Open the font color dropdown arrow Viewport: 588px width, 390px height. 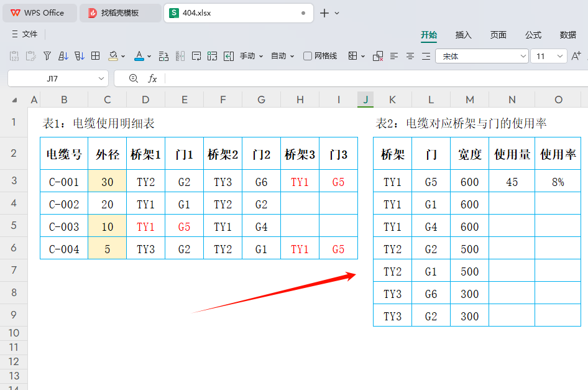(149, 57)
